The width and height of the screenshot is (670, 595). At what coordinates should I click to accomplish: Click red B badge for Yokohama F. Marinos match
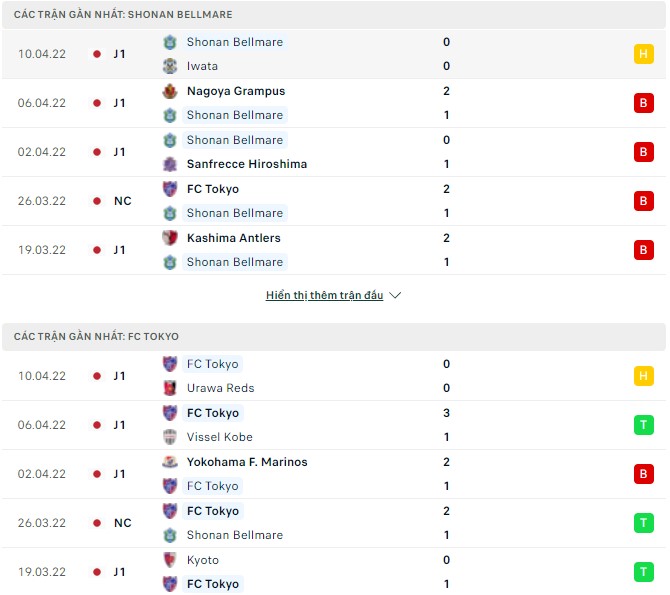643,474
